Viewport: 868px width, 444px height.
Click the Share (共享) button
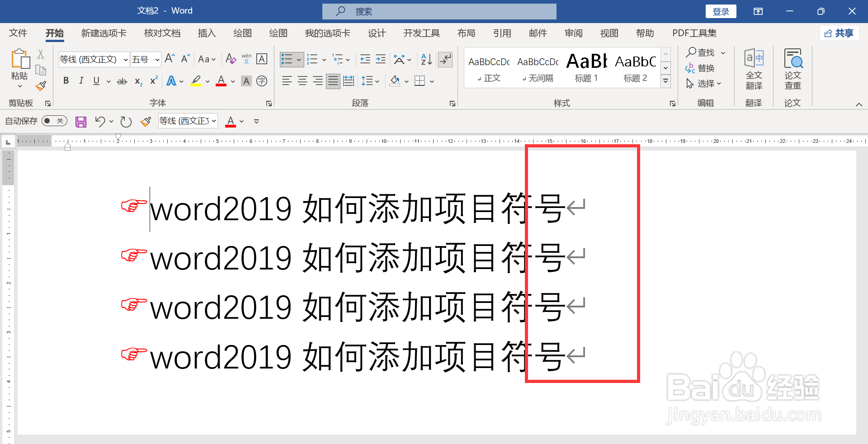pos(839,33)
